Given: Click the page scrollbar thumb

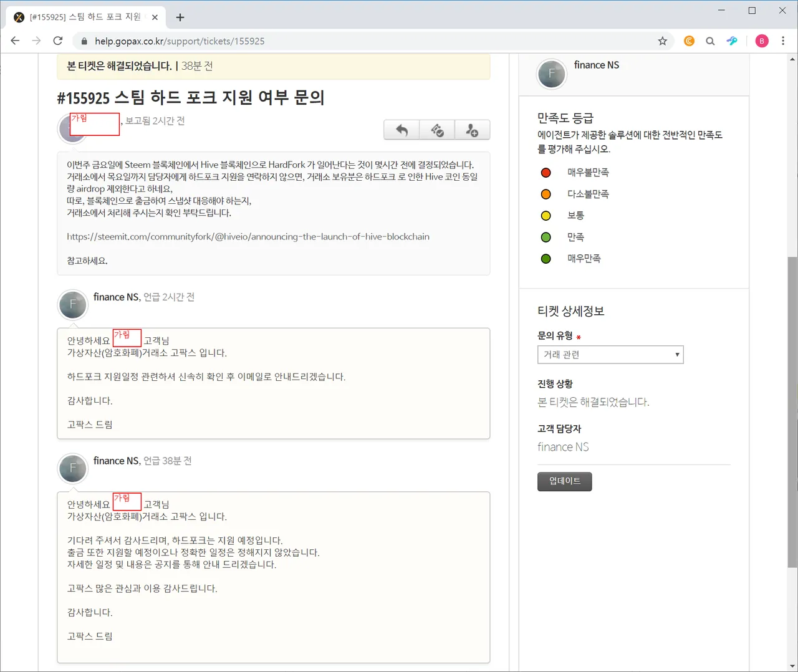Looking at the screenshot, I should (792, 411).
